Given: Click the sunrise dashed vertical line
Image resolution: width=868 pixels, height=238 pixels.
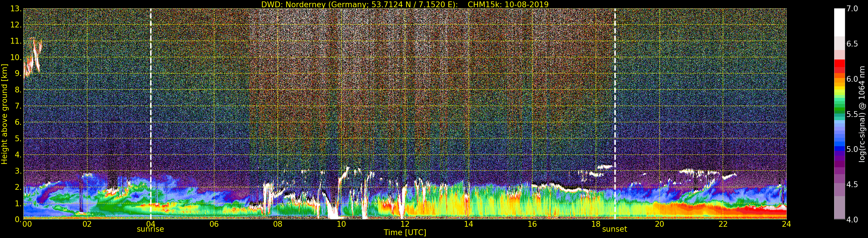Looking at the screenshot, I should click(151, 101).
